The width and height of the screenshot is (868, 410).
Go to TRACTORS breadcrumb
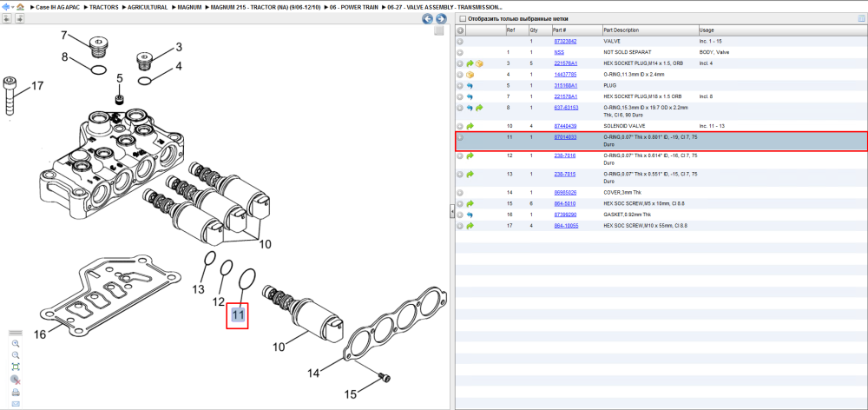pos(103,7)
